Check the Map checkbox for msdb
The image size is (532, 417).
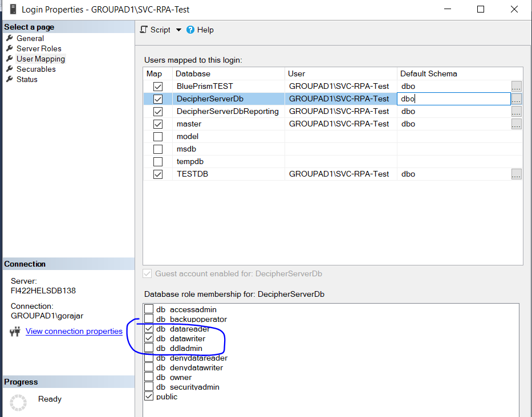tap(158, 149)
